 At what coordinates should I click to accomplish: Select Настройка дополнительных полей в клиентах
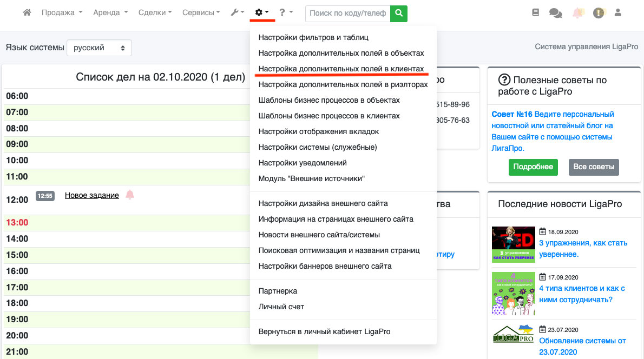click(x=341, y=69)
